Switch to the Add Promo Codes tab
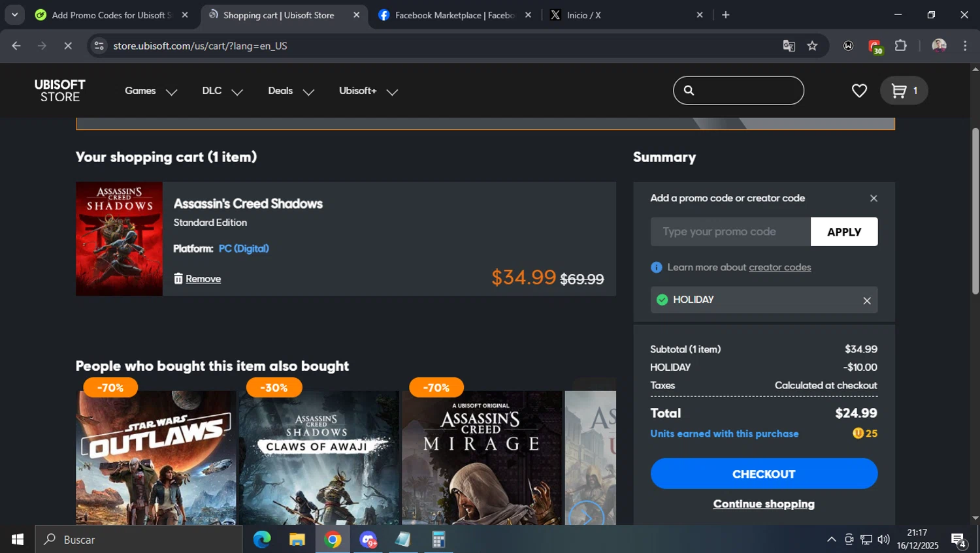Screen dimensions: 980x553 pos(111,14)
